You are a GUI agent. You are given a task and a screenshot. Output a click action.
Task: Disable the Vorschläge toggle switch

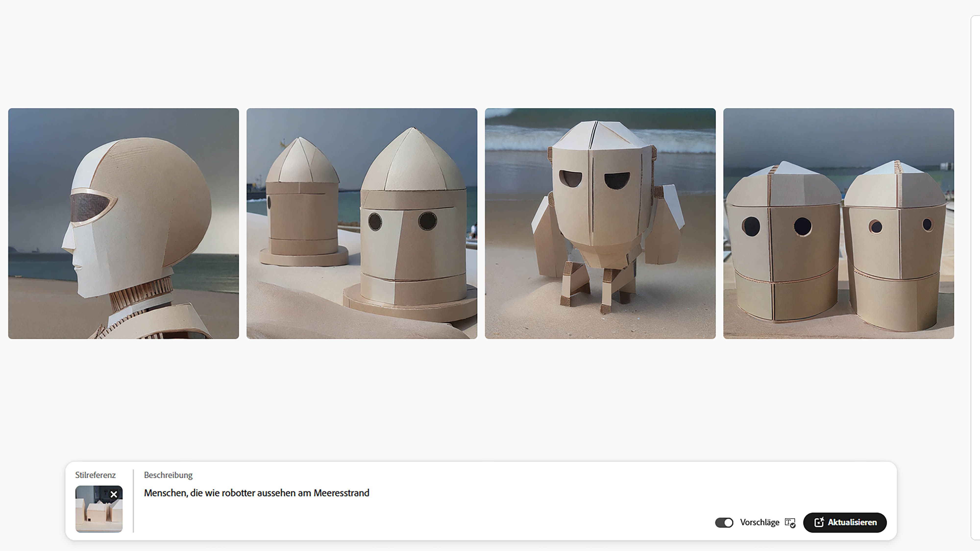724,523
